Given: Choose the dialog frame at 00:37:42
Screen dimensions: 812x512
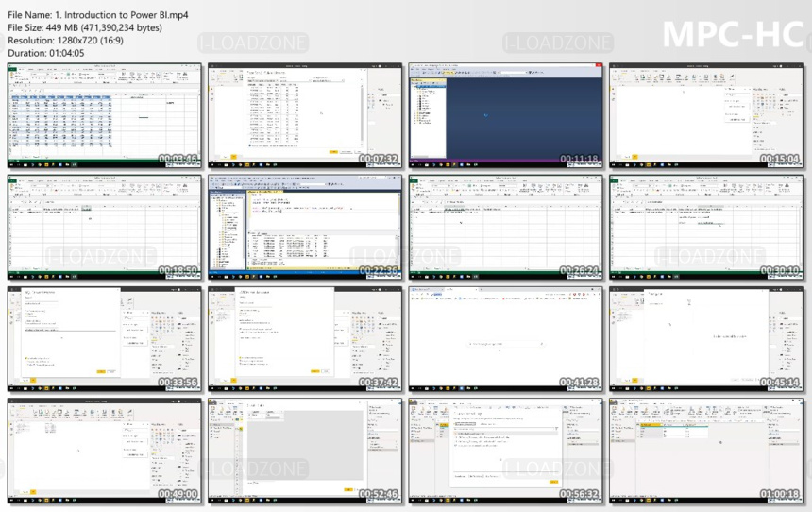Looking at the screenshot, I should 305,339.
